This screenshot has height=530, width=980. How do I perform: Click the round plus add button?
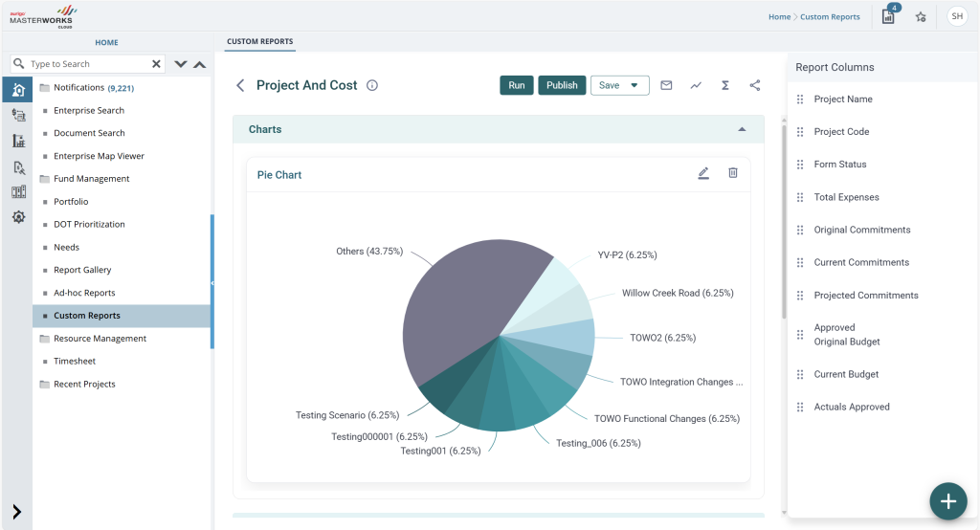point(948,500)
